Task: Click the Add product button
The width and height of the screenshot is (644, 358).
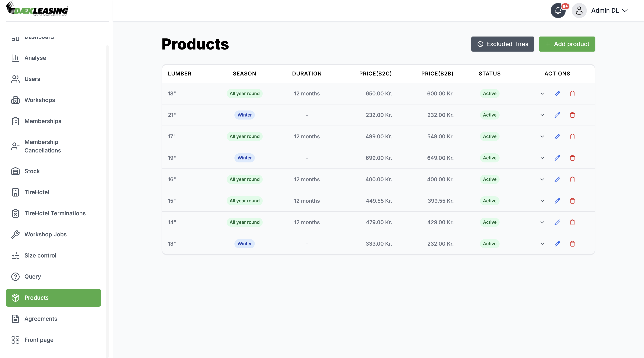Action: [x=567, y=44]
